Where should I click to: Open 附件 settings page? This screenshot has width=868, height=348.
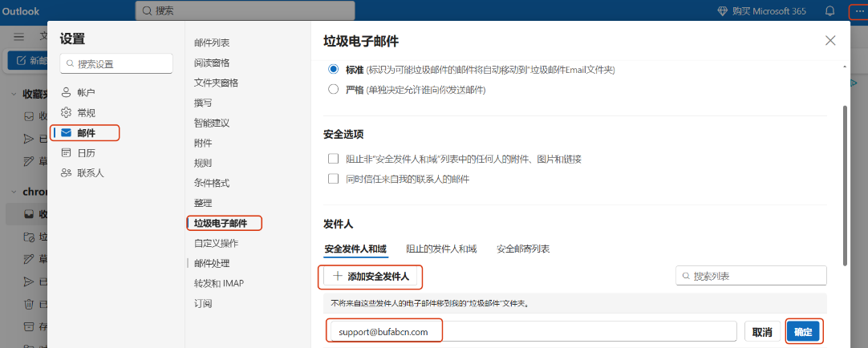203,144
